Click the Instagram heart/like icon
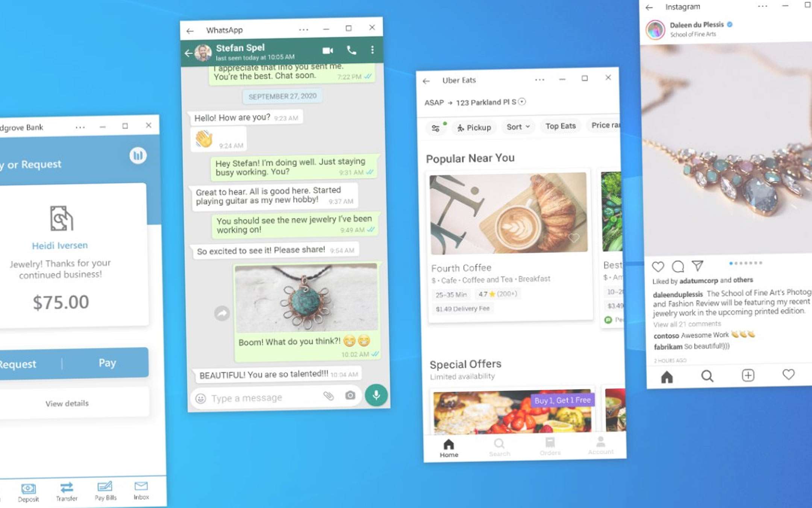This screenshot has width=812, height=508. point(658,267)
